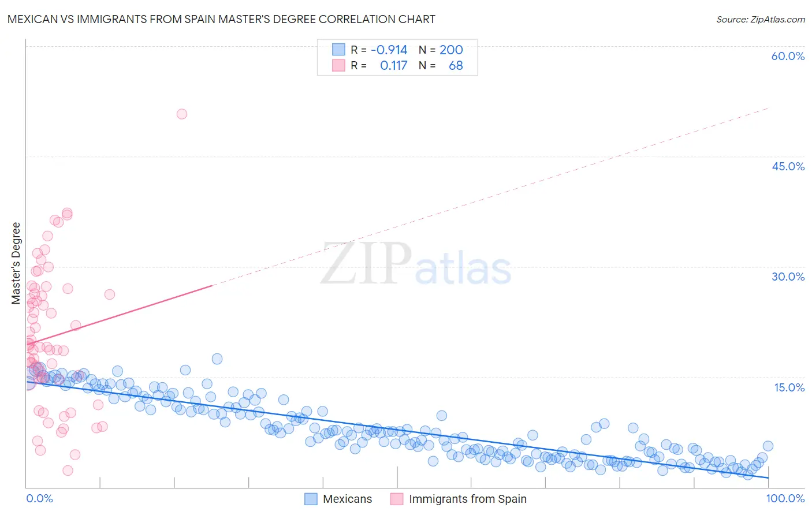Click the 0.0% x-axis label
The image size is (812, 515).
(x=40, y=499)
